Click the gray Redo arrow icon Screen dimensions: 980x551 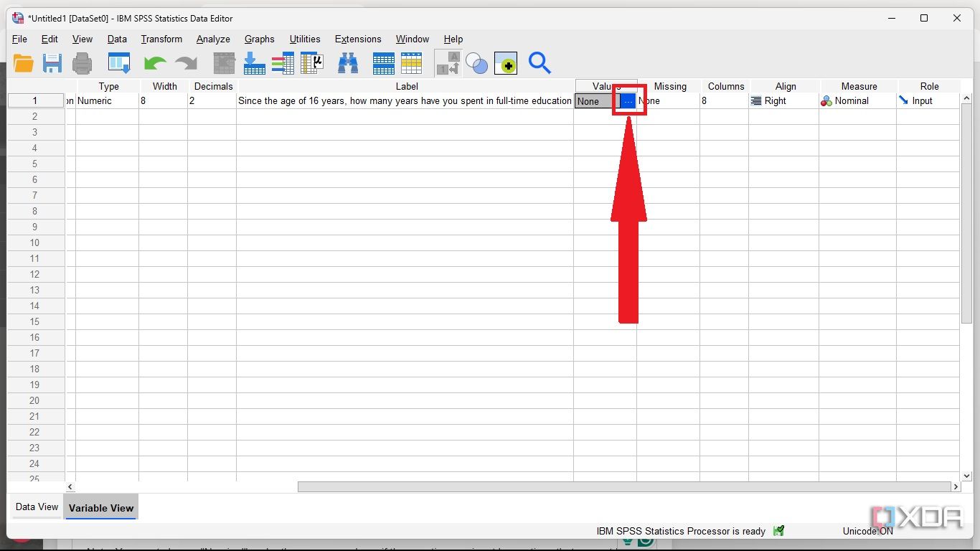[186, 64]
